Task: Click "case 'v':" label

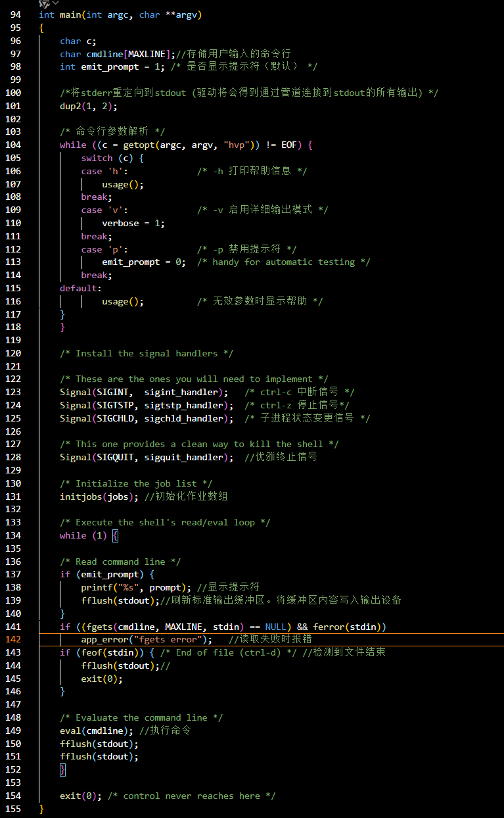Action: tap(104, 210)
